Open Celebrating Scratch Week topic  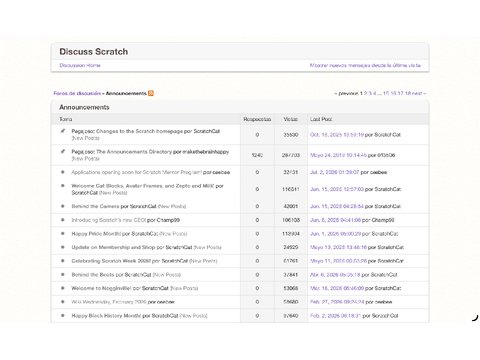coord(111,261)
